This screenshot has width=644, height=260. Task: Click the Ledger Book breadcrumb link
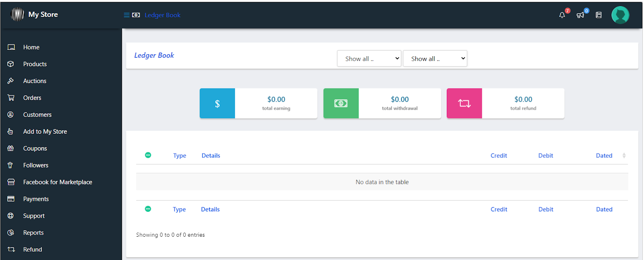[x=163, y=15]
